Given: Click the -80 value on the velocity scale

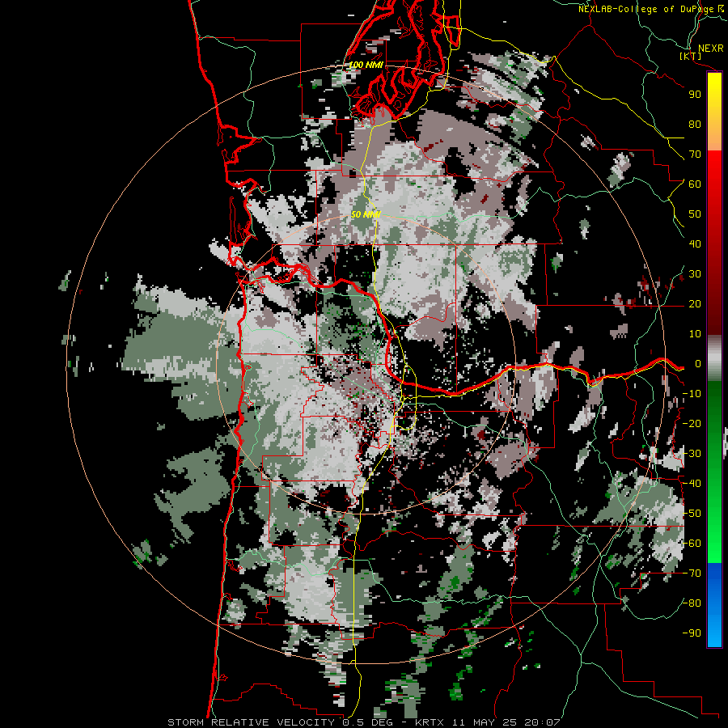Looking at the screenshot, I should (x=692, y=603).
